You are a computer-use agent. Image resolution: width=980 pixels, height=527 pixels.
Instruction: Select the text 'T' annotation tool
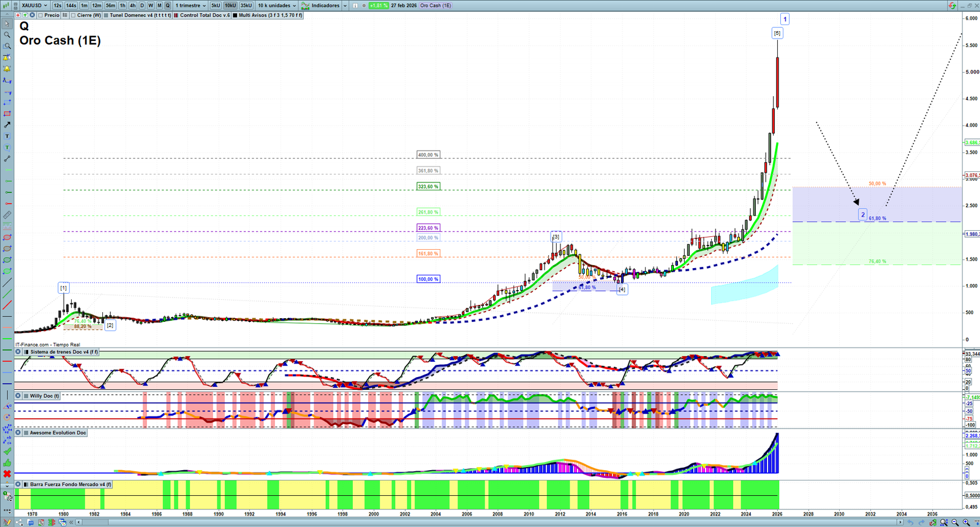(x=7, y=136)
